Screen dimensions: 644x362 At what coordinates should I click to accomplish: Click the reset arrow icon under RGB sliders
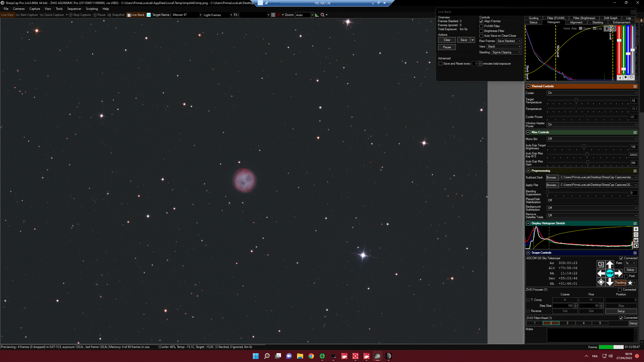pyautogui.click(x=631, y=78)
